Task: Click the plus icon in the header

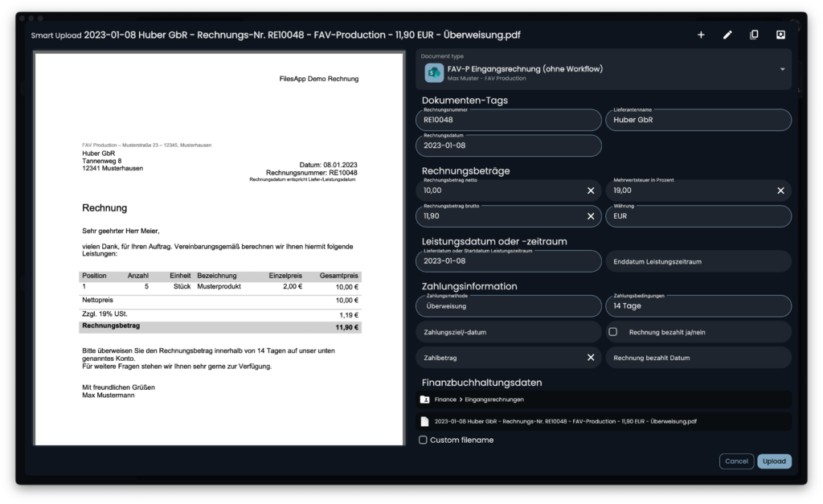Action: [x=701, y=35]
